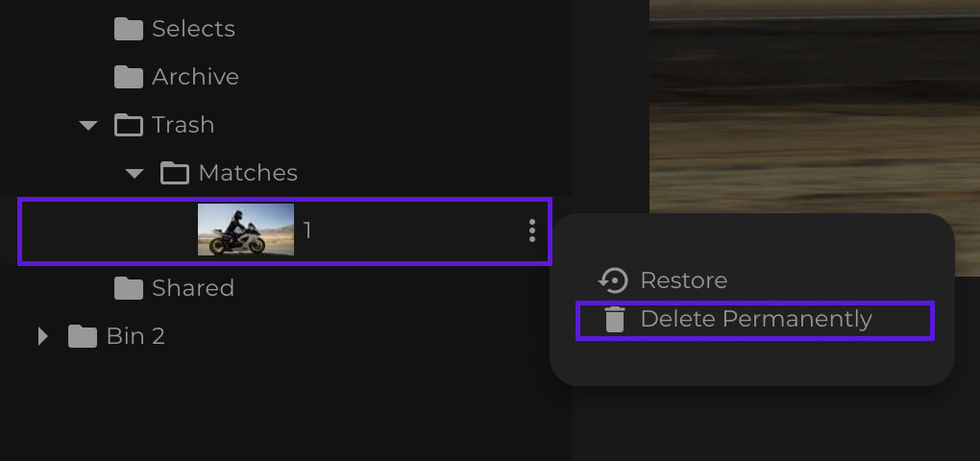Collapse the Trash folder
Viewport: 980px width, 461px height.
point(88,126)
